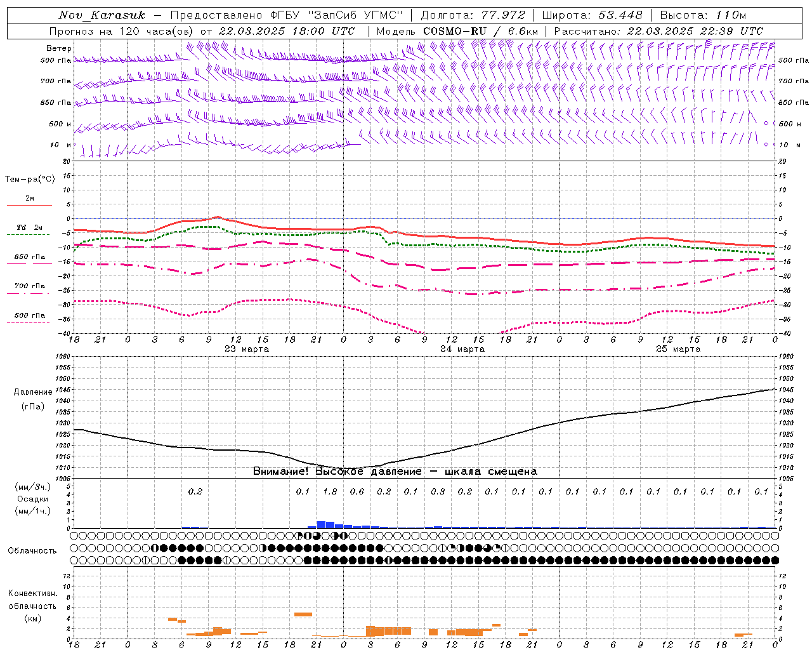The width and height of the screenshot is (812, 650).
Task: Select the 850 гПа temperature legend entry
Action: point(30,257)
